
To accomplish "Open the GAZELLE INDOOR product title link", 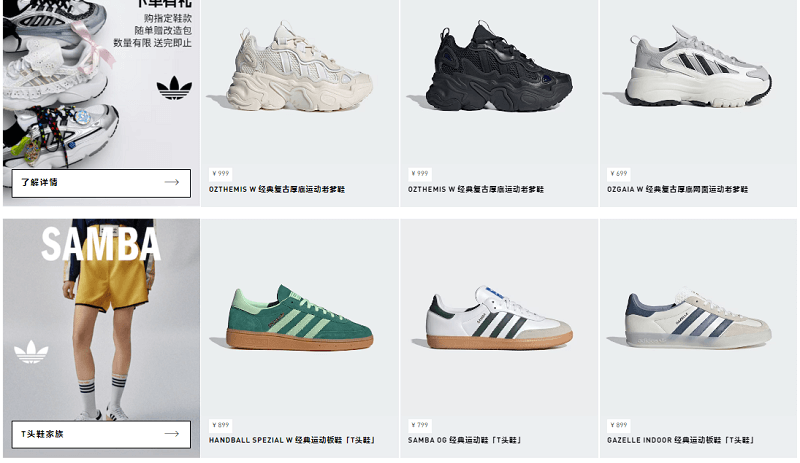I will pos(681,440).
